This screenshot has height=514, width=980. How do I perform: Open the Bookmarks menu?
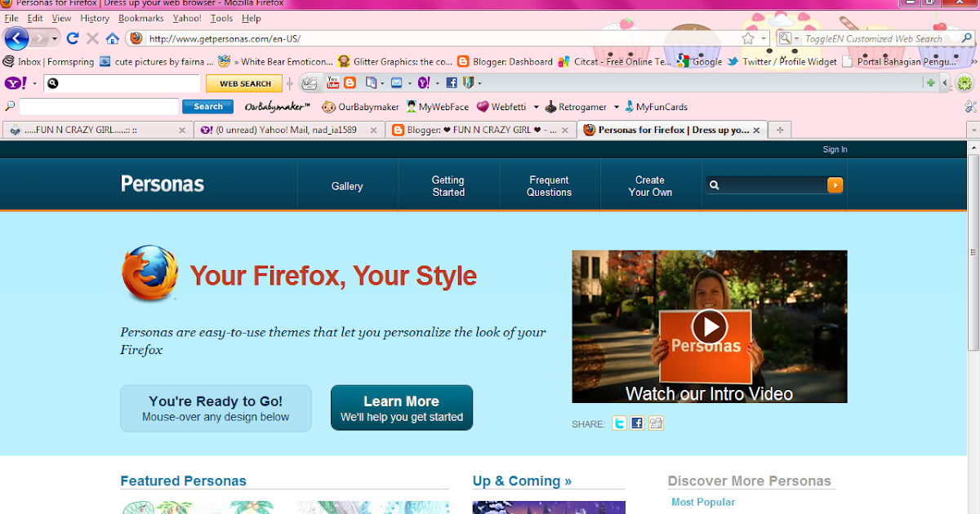[x=141, y=18]
